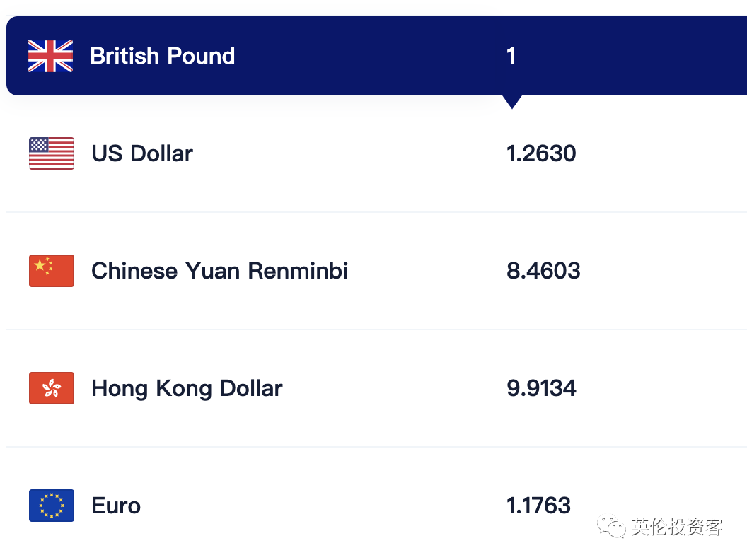This screenshot has height=560, width=747.
Task: Click the pointer arrow below the amount
Action: 512,102
